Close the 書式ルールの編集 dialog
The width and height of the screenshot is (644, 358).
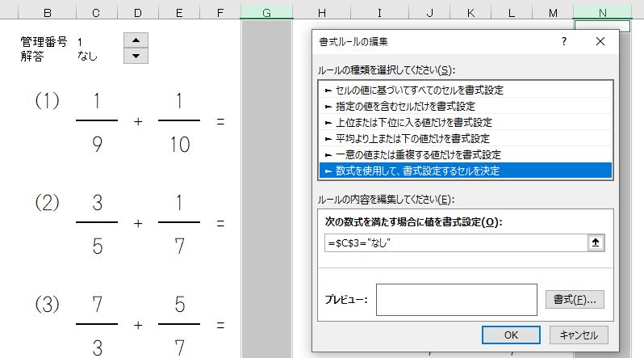tap(600, 41)
